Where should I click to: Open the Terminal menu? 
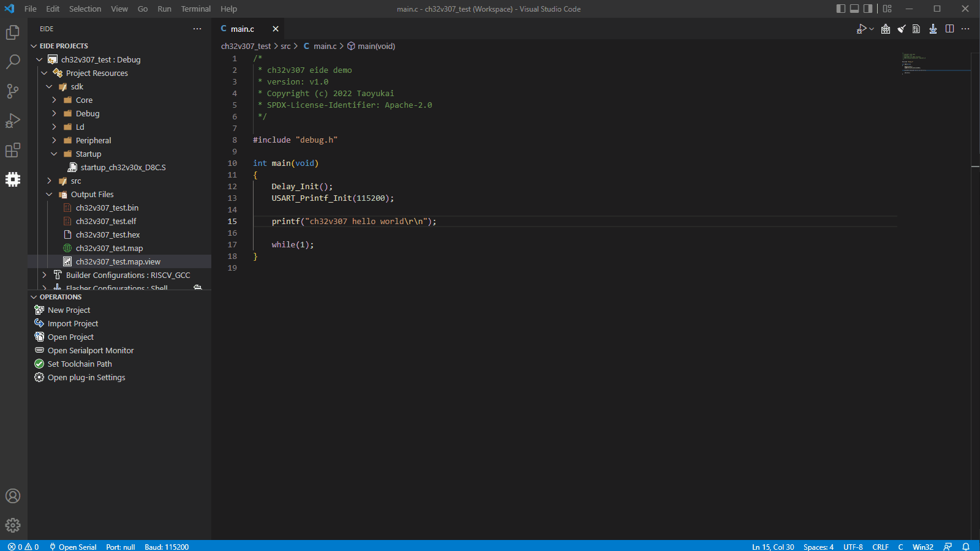(196, 9)
